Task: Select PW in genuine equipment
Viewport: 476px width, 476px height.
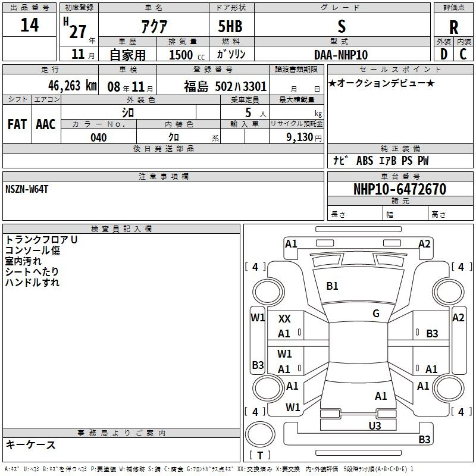Action: click(x=423, y=161)
